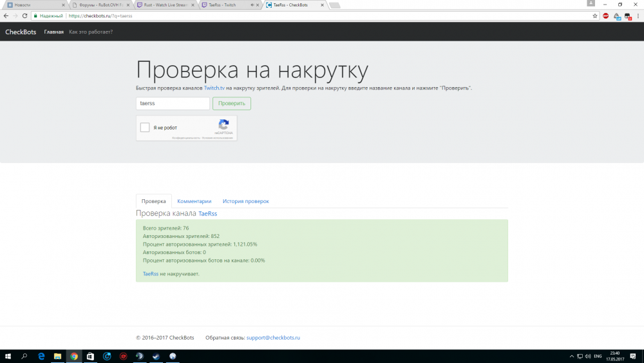
Task: Open the ENG language switcher in tray
Action: click(x=597, y=356)
